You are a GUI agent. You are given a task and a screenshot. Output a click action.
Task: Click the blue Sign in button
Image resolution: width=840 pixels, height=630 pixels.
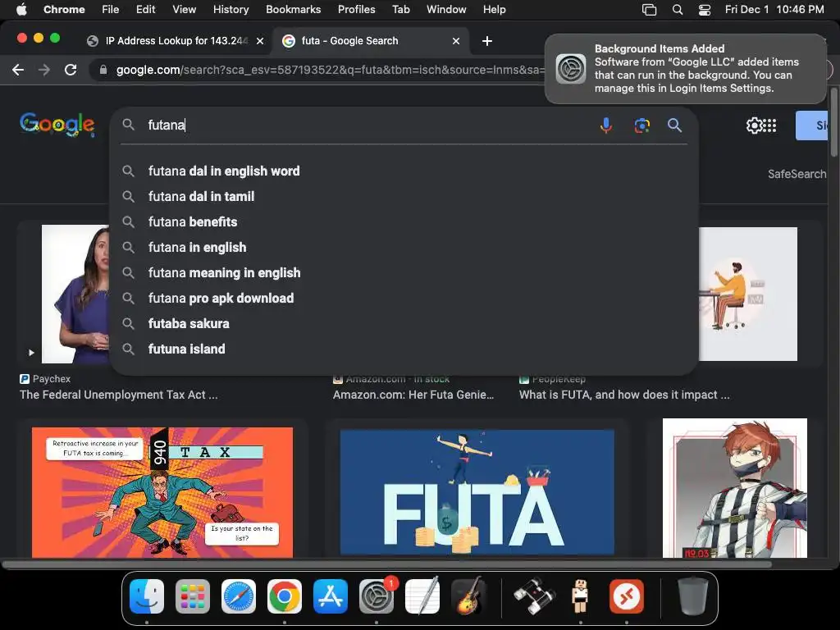(x=811, y=126)
